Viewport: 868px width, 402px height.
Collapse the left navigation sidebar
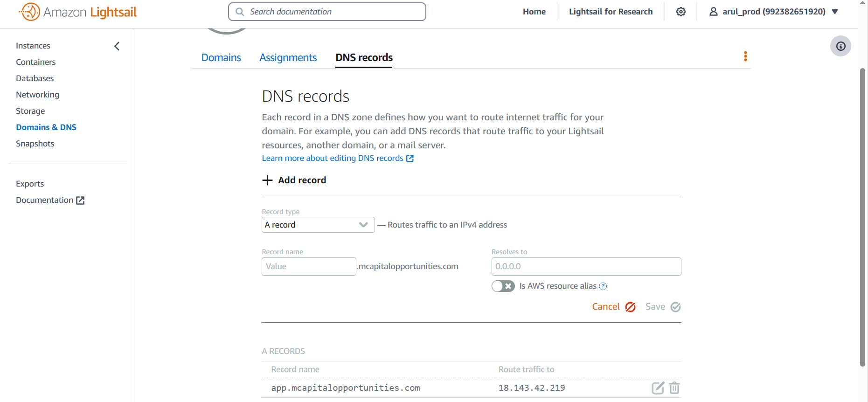click(117, 46)
